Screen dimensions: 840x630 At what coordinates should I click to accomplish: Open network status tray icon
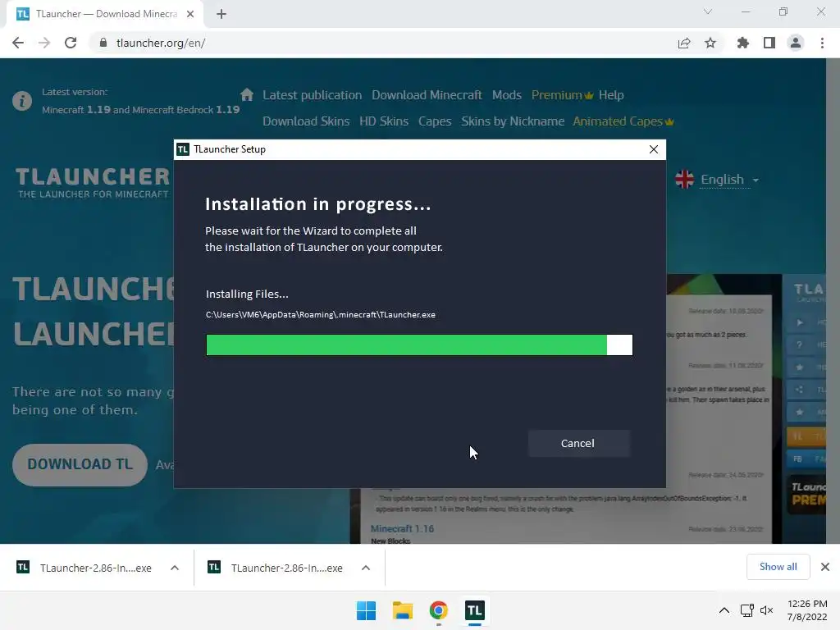746,610
